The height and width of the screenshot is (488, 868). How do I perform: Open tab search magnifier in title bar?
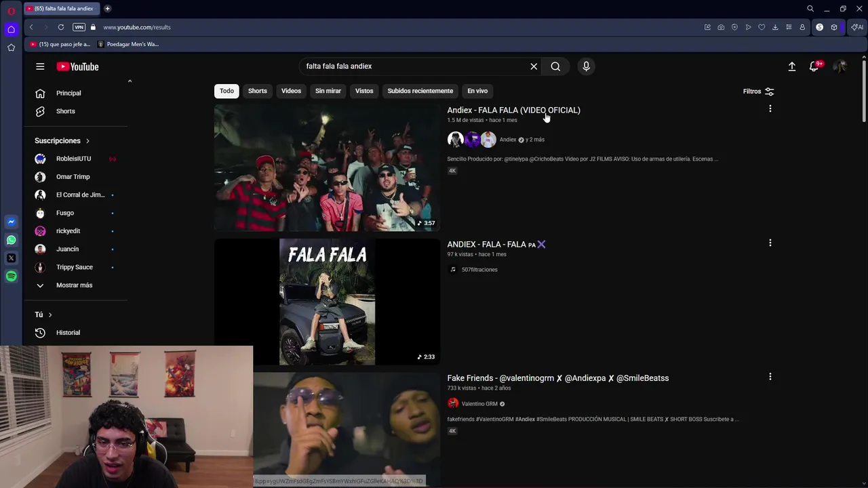tap(810, 9)
